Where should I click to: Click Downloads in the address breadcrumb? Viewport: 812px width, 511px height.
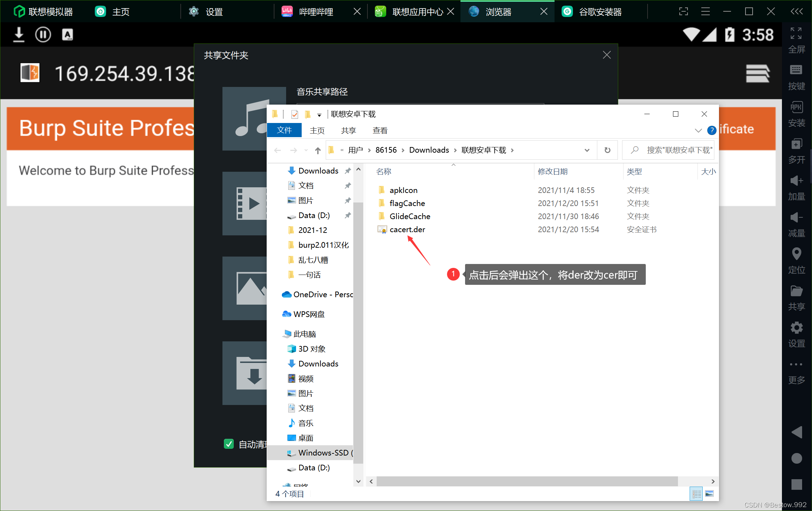tap(429, 150)
